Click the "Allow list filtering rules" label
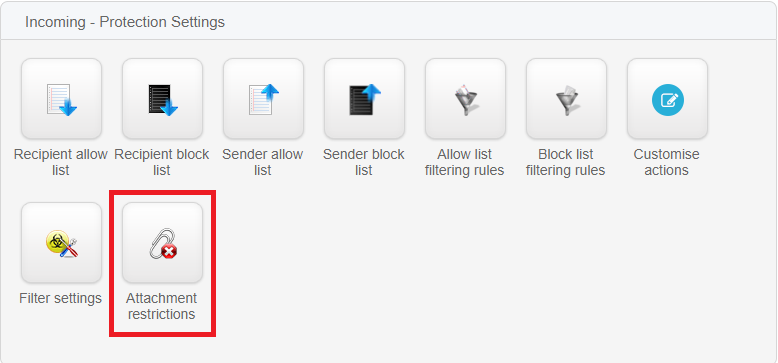 coord(464,162)
